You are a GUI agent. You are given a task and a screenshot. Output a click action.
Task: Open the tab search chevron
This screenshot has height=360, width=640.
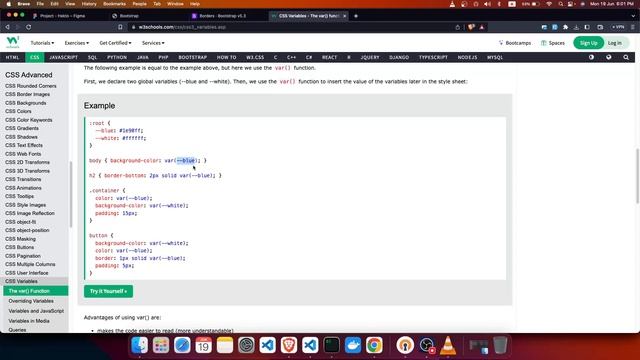click(633, 16)
